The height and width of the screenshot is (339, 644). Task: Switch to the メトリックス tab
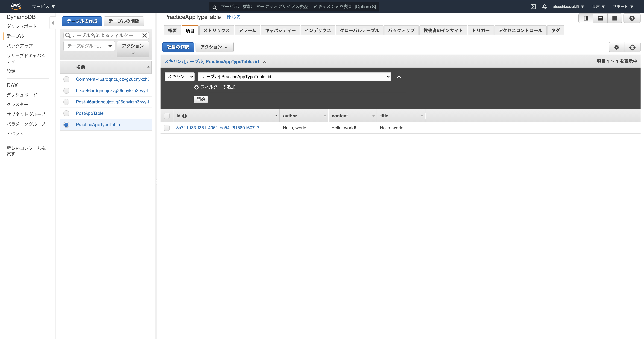(216, 30)
